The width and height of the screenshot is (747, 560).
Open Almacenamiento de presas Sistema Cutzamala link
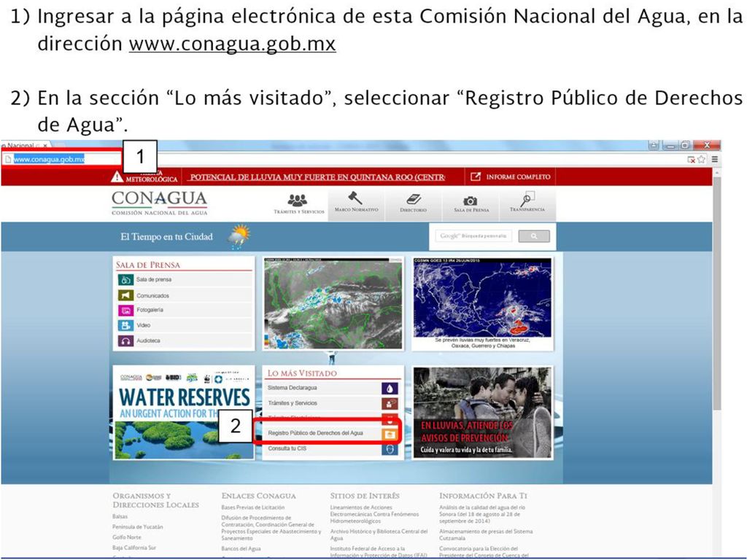tap(486, 534)
